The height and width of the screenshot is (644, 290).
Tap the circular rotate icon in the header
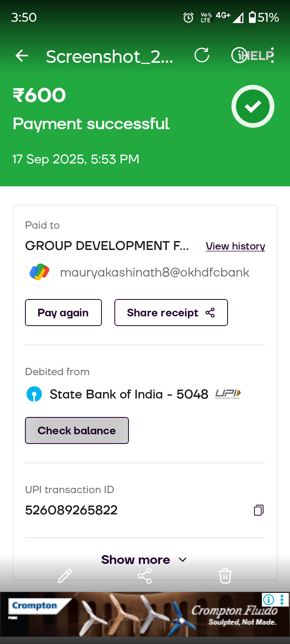coord(202,56)
